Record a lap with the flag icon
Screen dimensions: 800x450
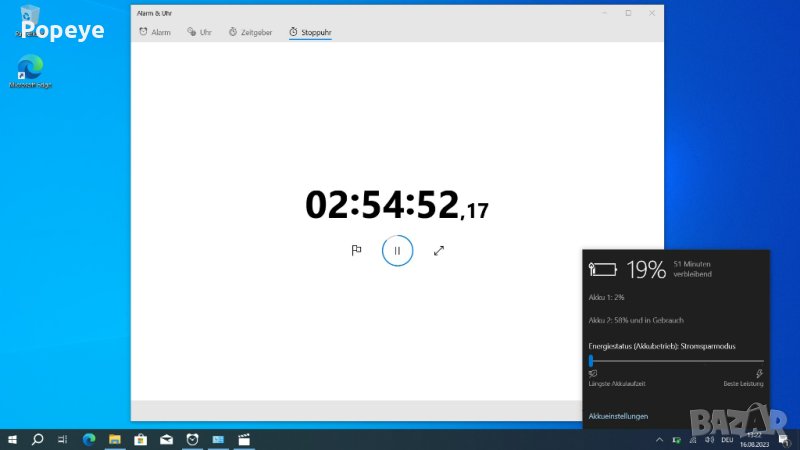(356, 251)
